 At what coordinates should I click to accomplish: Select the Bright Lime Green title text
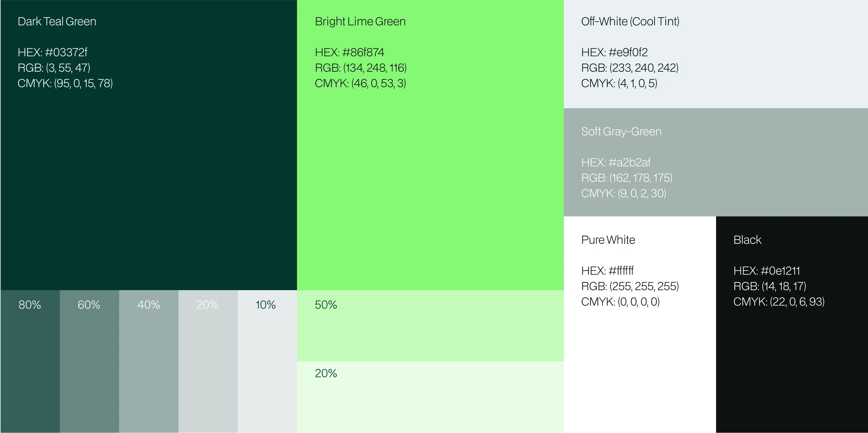click(360, 22)
